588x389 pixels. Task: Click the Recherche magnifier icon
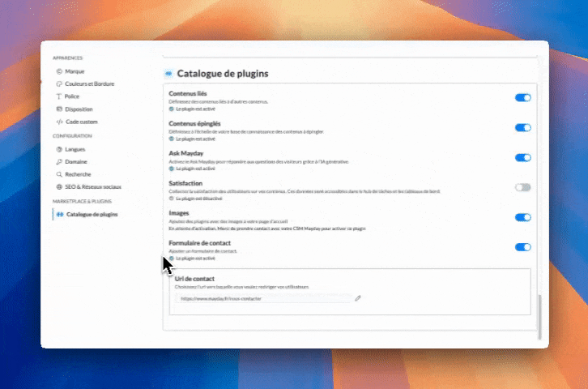[x=59, y=174]
